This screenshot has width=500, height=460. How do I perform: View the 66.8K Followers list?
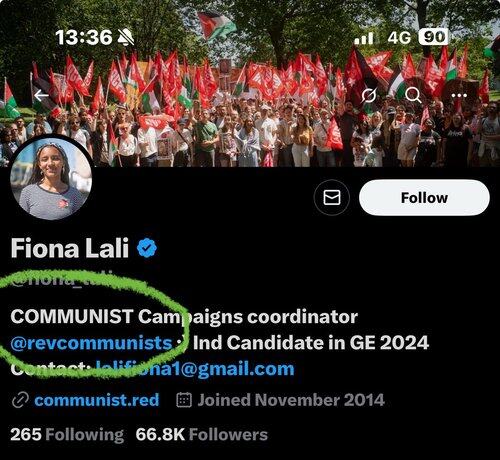(202, 435)
